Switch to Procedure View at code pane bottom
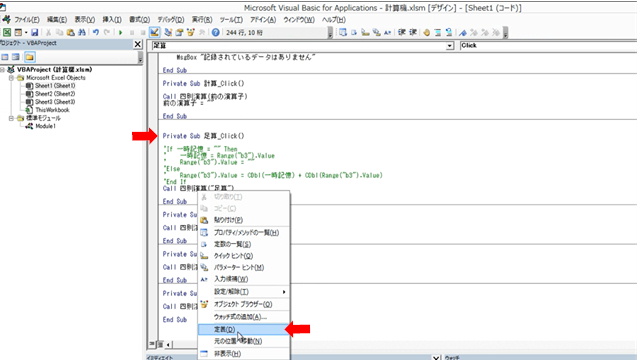Viewport: 640px width, 360px height. 152,344
